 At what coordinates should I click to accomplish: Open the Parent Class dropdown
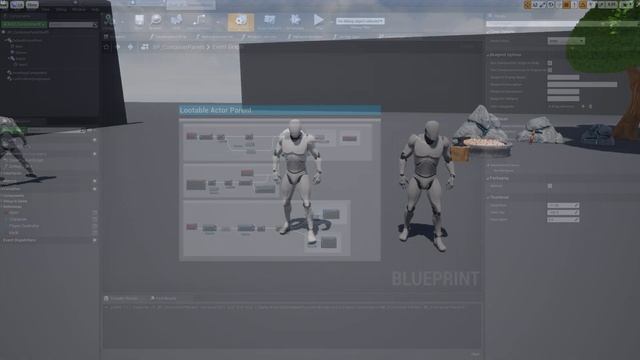pos(566,41)
